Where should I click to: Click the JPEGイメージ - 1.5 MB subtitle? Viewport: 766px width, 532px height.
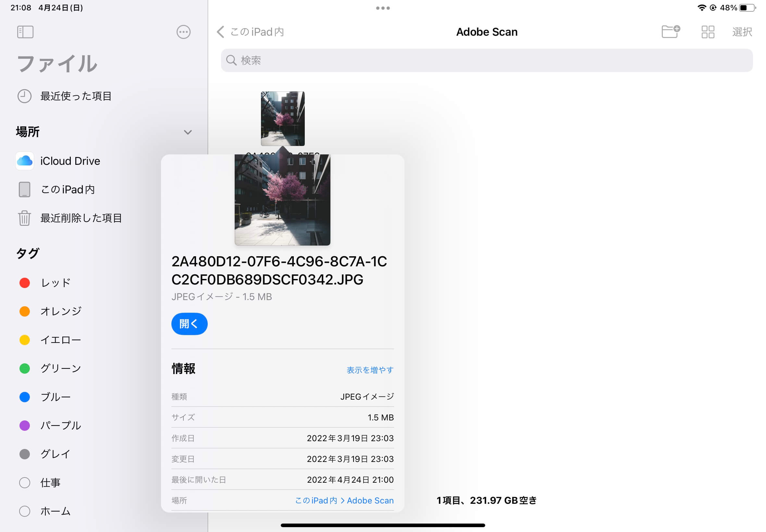coord(222,297)
